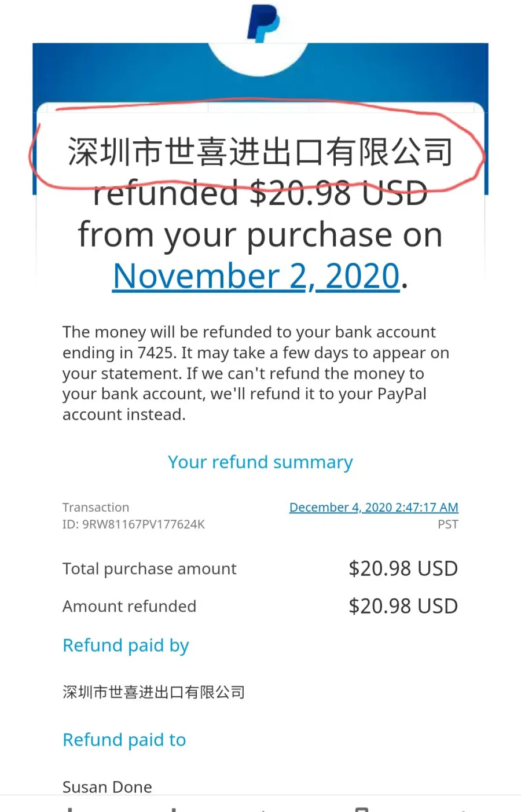Click the PST timezone label
The height and width of the screenshot is (812, 521).
pos(448,524)
